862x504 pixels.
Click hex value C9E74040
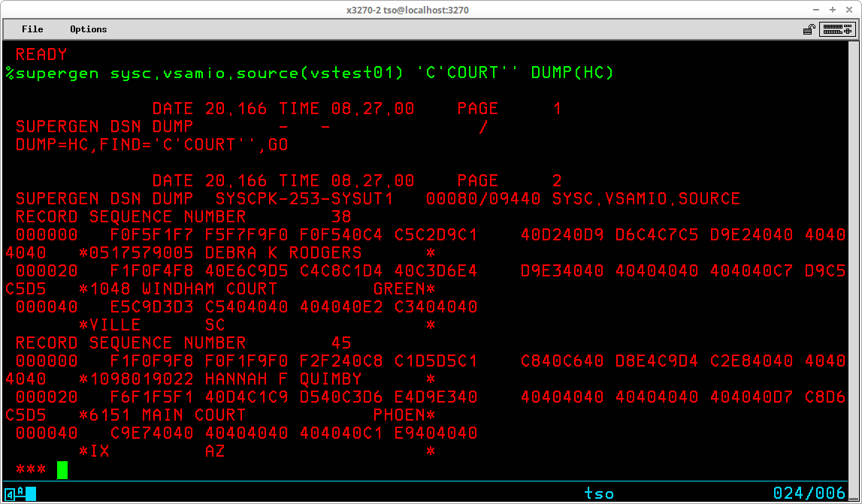tap(152, 433)
